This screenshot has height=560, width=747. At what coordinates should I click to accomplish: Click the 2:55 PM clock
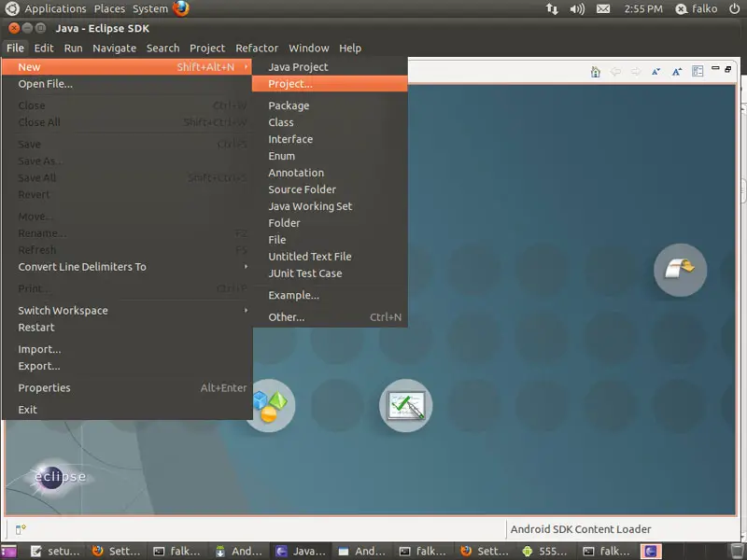(643, 9)
